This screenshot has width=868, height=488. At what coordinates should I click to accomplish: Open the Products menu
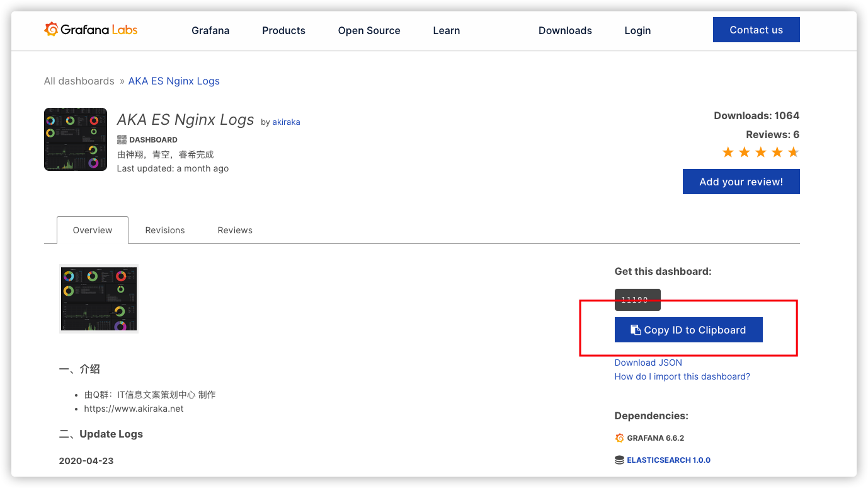coord(283,30)
